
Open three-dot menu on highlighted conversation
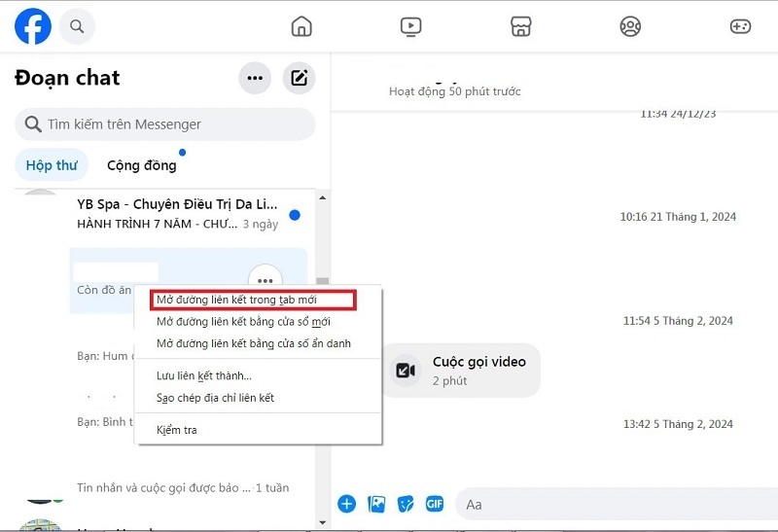coord(265,280)
